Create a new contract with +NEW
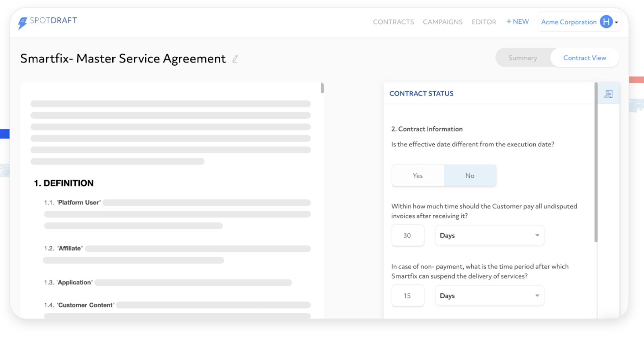This screenshot has width=644, height=344. (x=518, y=21)
